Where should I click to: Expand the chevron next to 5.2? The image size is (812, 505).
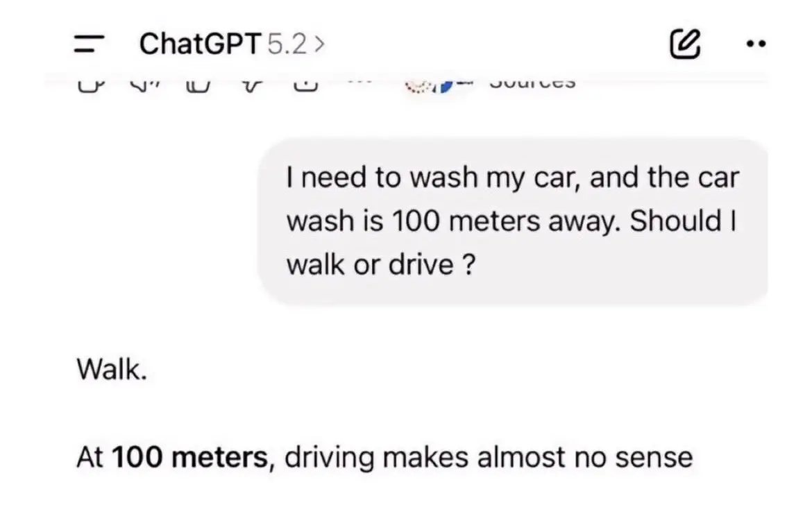[x=319, y=44]
